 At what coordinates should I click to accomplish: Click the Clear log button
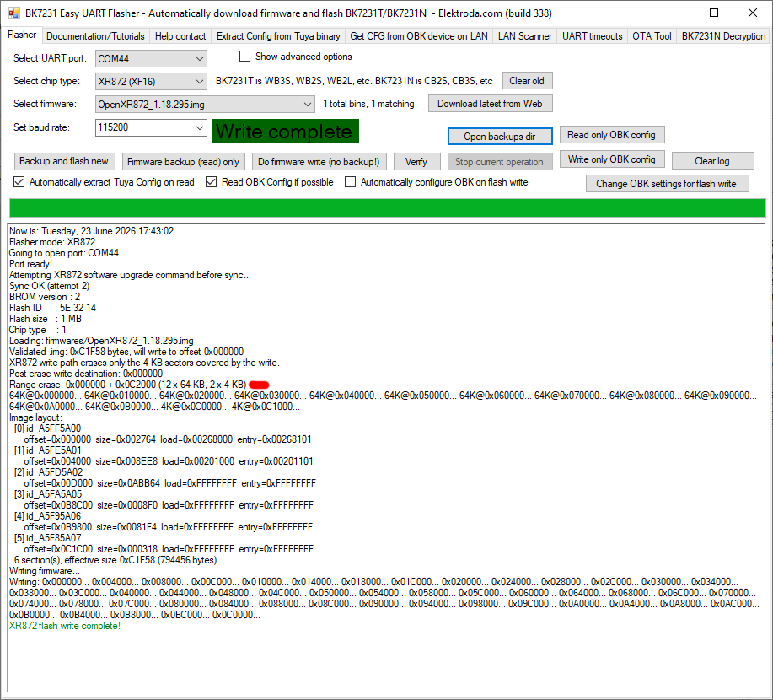[712, 161]
